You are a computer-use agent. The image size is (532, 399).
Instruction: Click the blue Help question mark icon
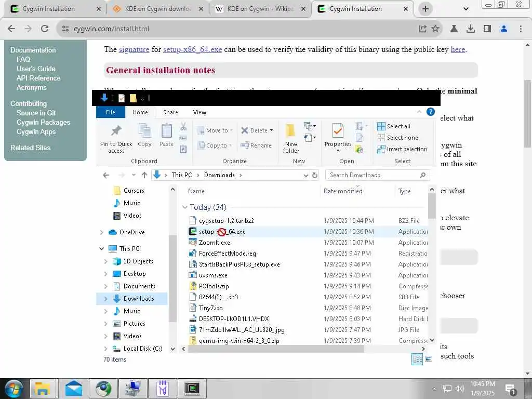tap(430, 112)
